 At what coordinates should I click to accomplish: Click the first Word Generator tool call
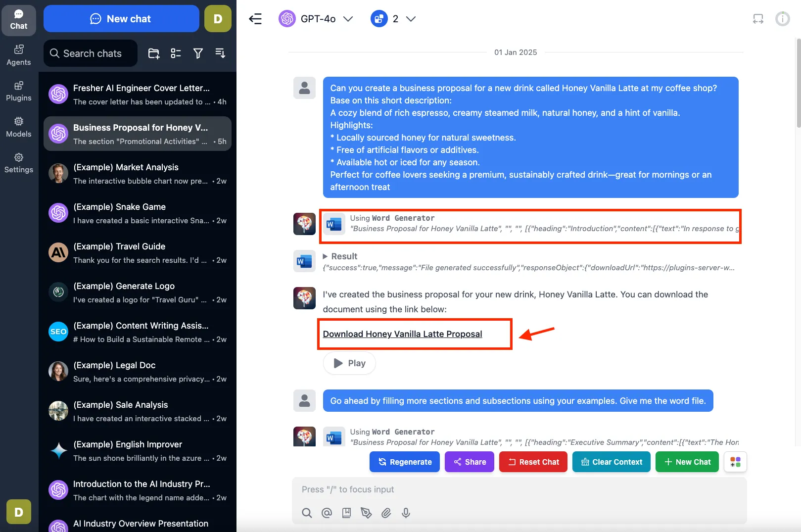[531, 224]
